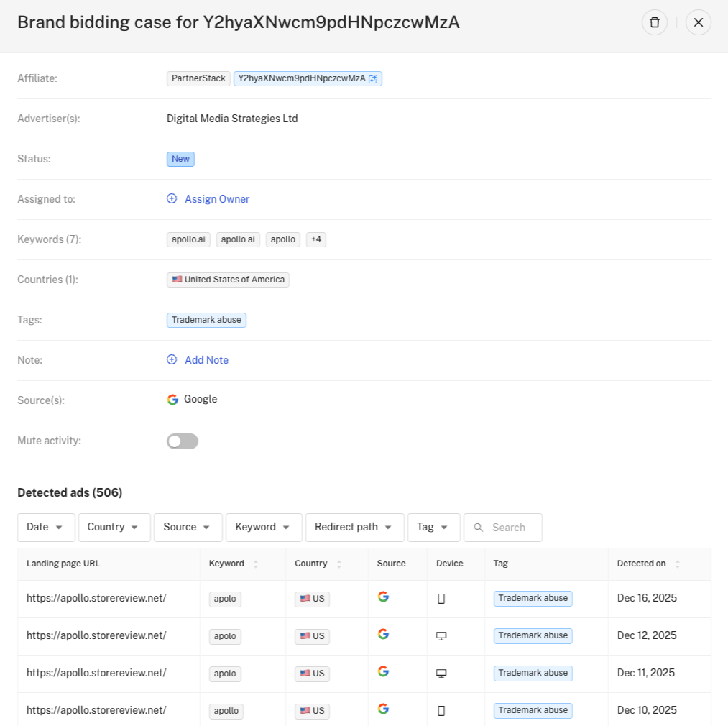This screenshot has height=726, width=728.
Task: Click 'apolo' keyword chip in Dec 16 row
Action: (225, 599)
